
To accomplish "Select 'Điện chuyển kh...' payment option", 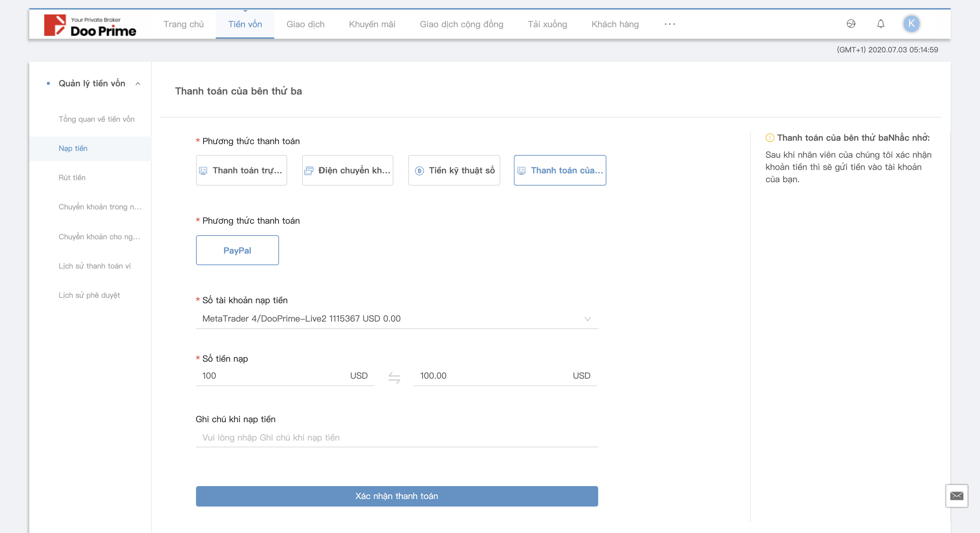I will (347, 170).
